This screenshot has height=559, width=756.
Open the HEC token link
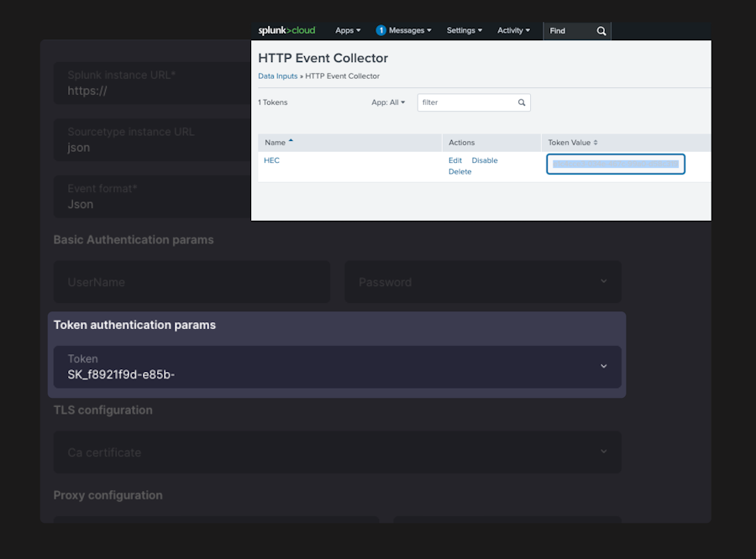(x=271, y=160)
